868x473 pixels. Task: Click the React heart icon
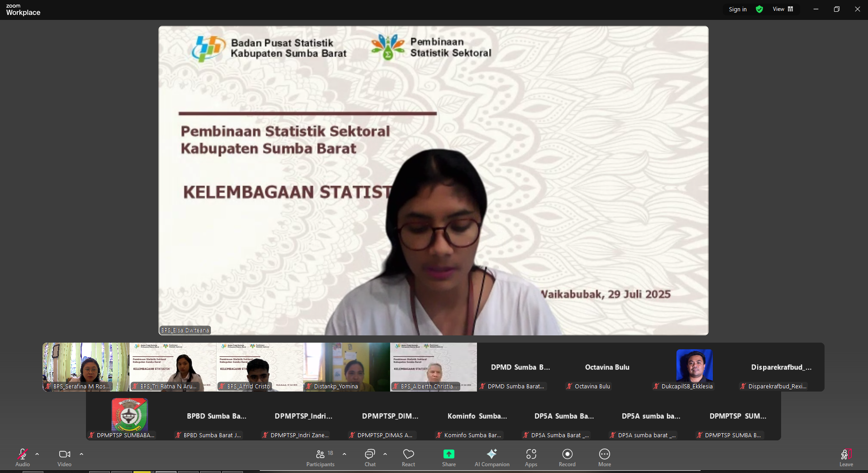tap(408, 457)
